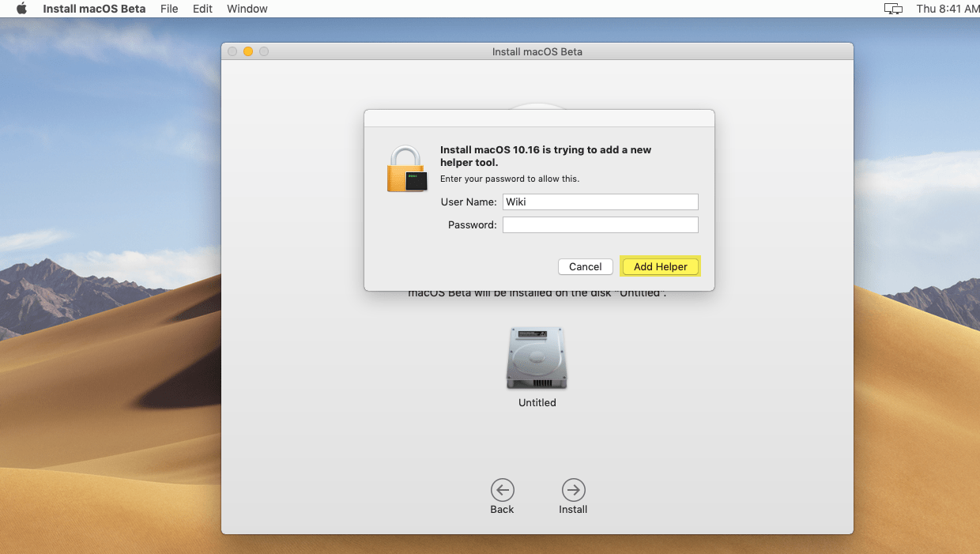Click the Install arrow icon
The height and width of the screenshot is (554, 980).
click(573, 490)
